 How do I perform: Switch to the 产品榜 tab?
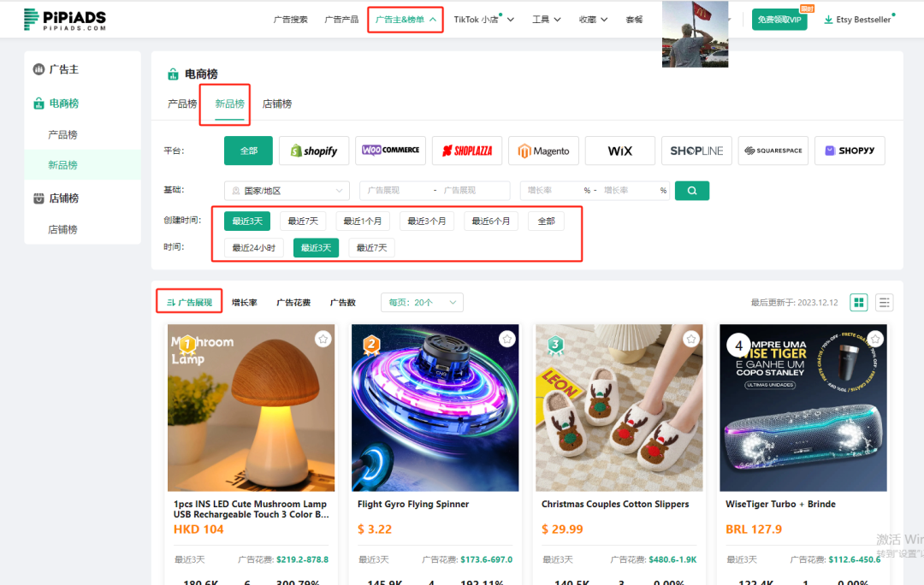182,103
